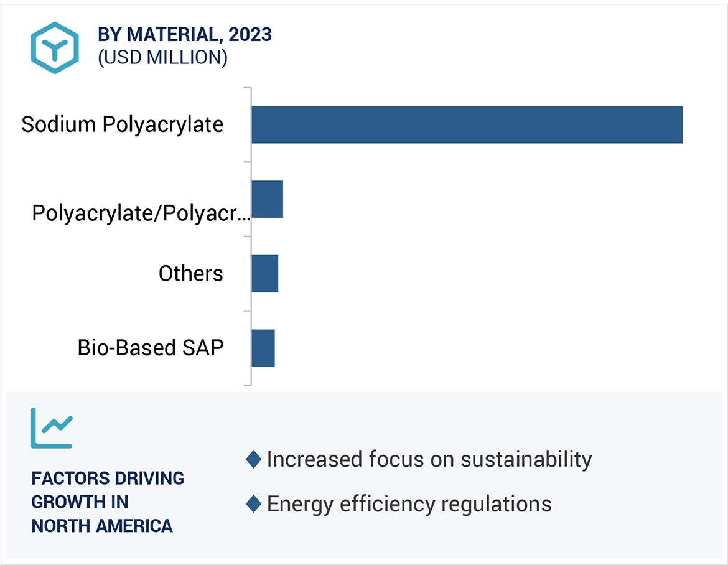
Task: Click the Factors Driving Growth heading
Action: click(108, 502)
